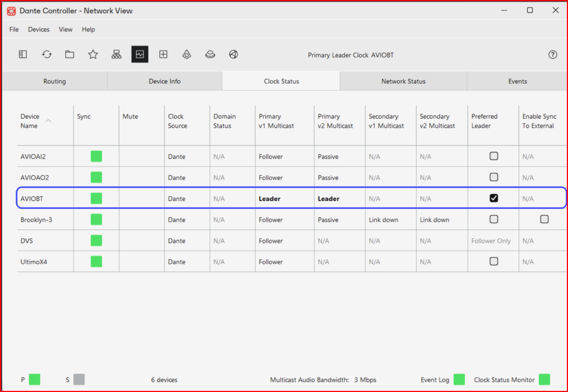Enable Sync To External for Brooklyn-3
568x392 pixels.
(x=544, y=219)
